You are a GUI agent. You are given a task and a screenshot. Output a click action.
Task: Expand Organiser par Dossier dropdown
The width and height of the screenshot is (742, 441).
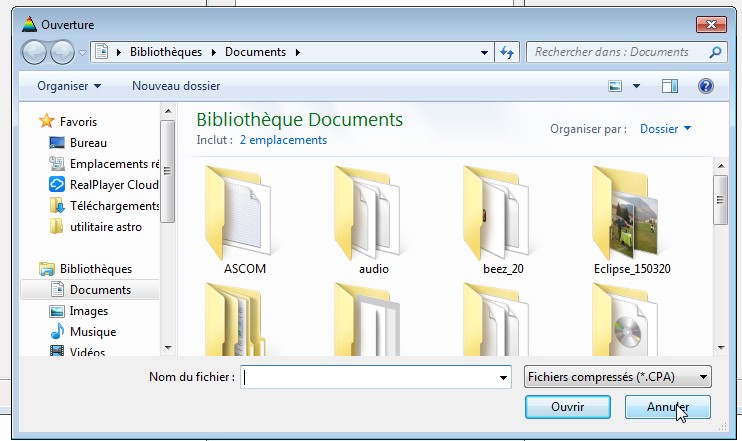(665, 129)
